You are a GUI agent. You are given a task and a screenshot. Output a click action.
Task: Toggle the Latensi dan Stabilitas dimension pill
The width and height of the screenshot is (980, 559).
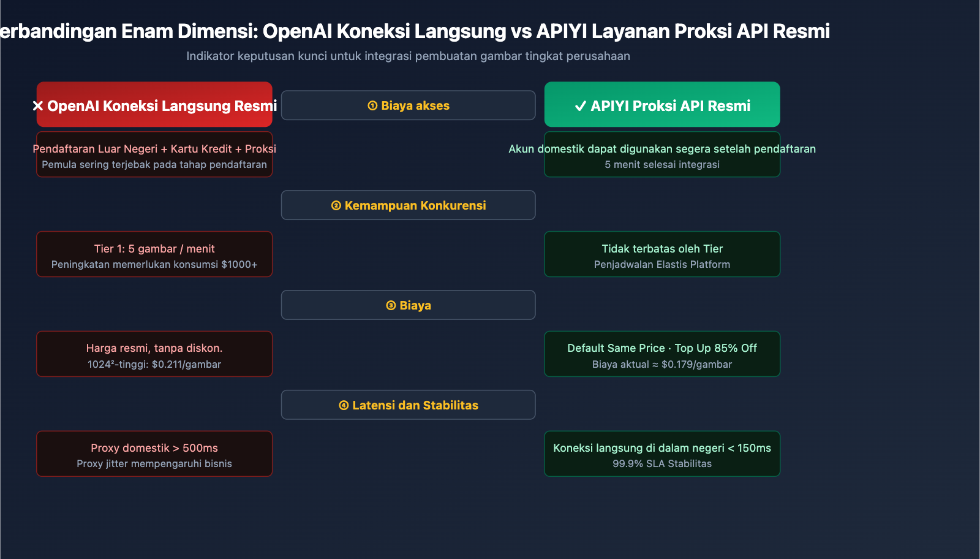point(409,405)
